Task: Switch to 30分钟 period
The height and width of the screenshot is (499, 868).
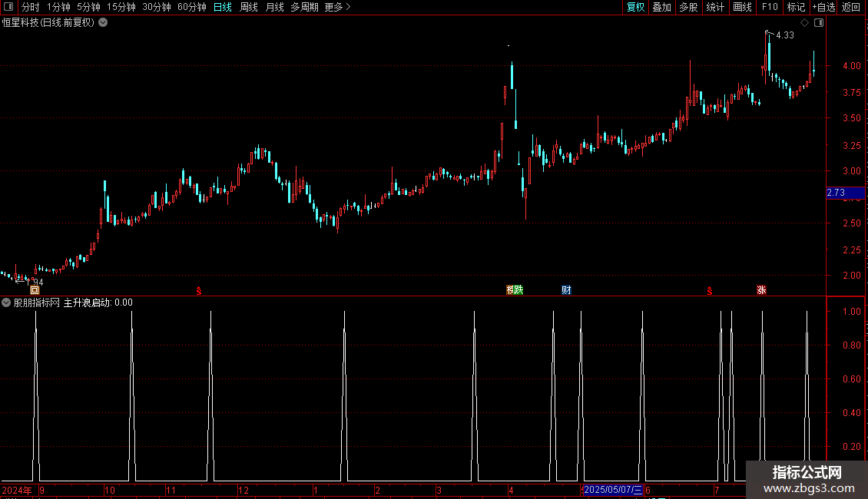Action: 156,7
